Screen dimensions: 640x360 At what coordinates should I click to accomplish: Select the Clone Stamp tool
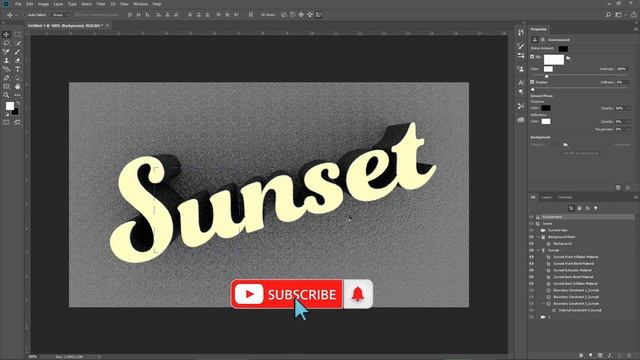(6, 60)
